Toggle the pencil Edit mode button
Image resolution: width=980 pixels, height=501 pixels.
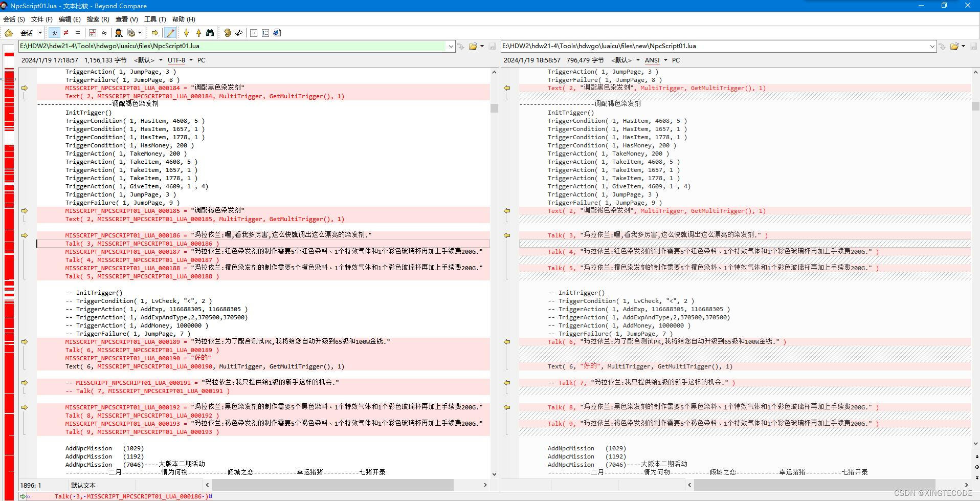click(170, 33)
